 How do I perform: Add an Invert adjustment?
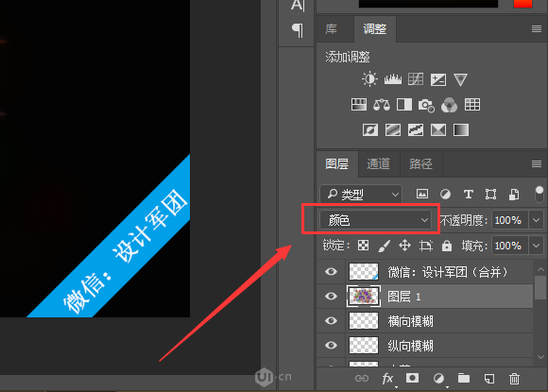370,130
